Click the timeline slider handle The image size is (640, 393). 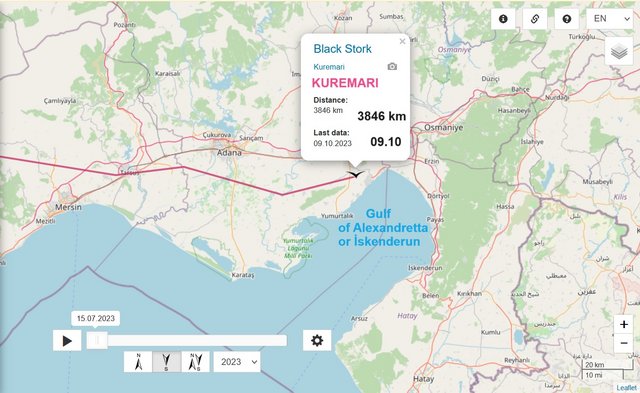coord(97,341)
